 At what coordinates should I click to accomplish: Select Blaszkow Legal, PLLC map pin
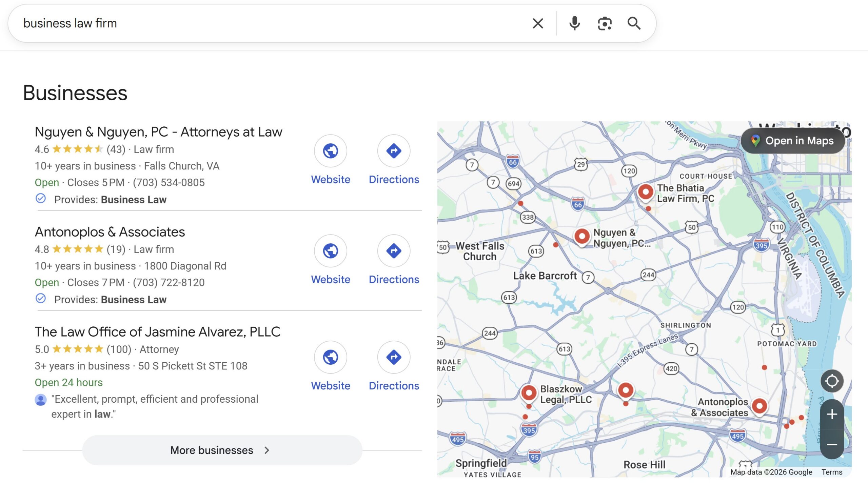click(x=529, y=393)
